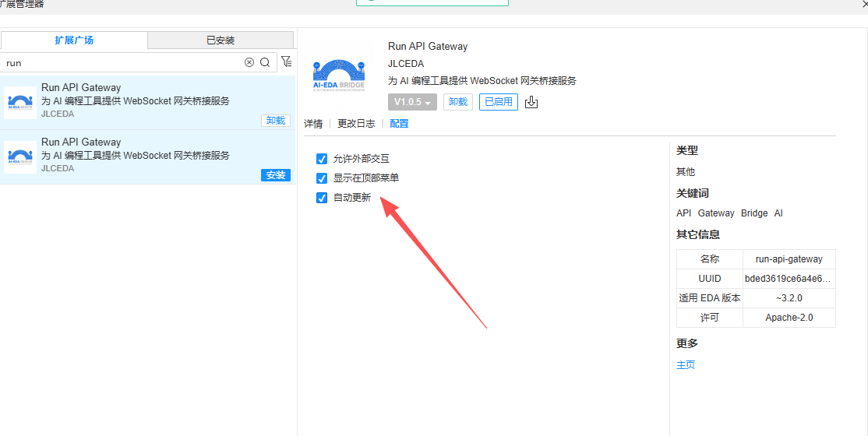Click the Bridge keyword
Viewport: 868px width, 436px height.
pos(754,213)
